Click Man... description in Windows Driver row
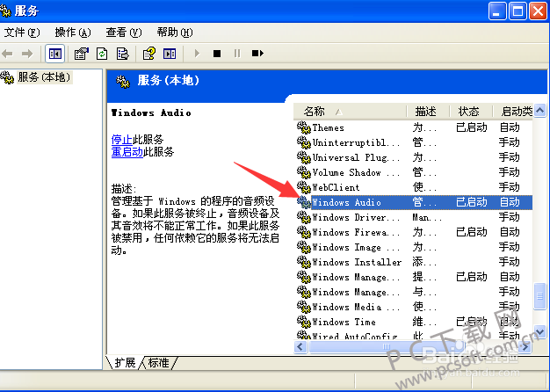This screenshot has height=392, width=550. pos(427,218)
